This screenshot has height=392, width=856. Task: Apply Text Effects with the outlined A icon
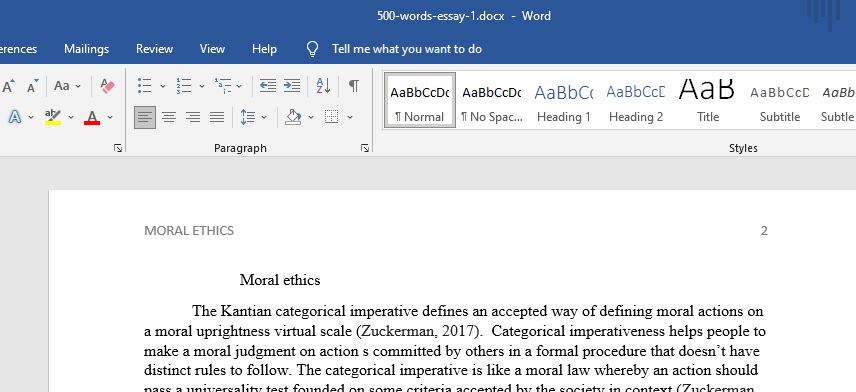coord(15,117)
